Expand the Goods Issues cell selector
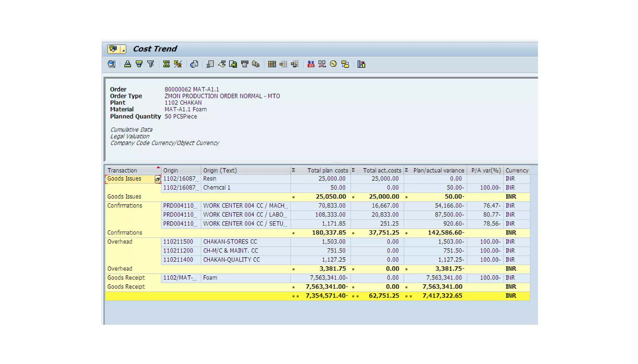Image resolution: width=638 pixels, height=364 pixels. click(157, 179)
